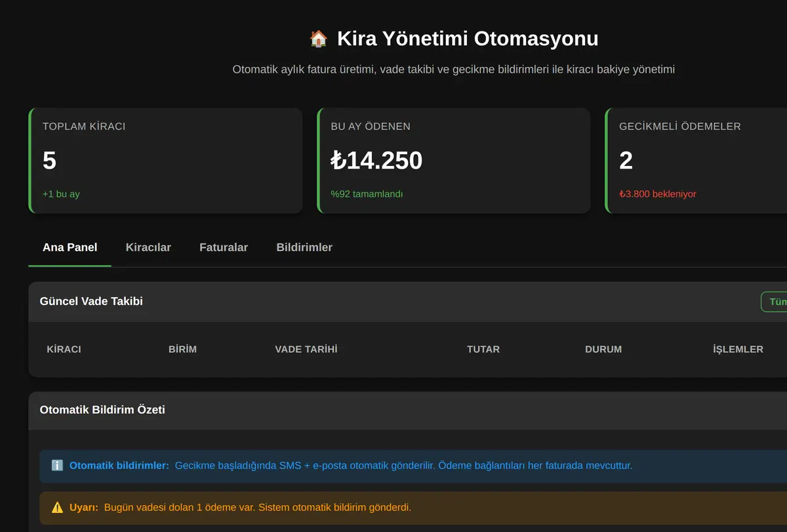
Task: Click the Güncel Vade Takibi heading
Action: tap(91, 302)
